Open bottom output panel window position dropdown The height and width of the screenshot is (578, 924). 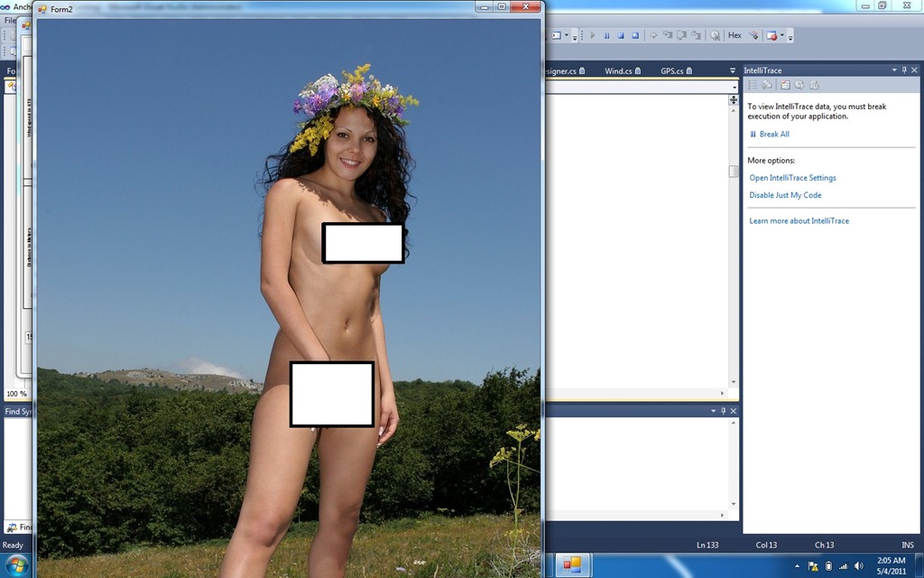coord(713,411)
